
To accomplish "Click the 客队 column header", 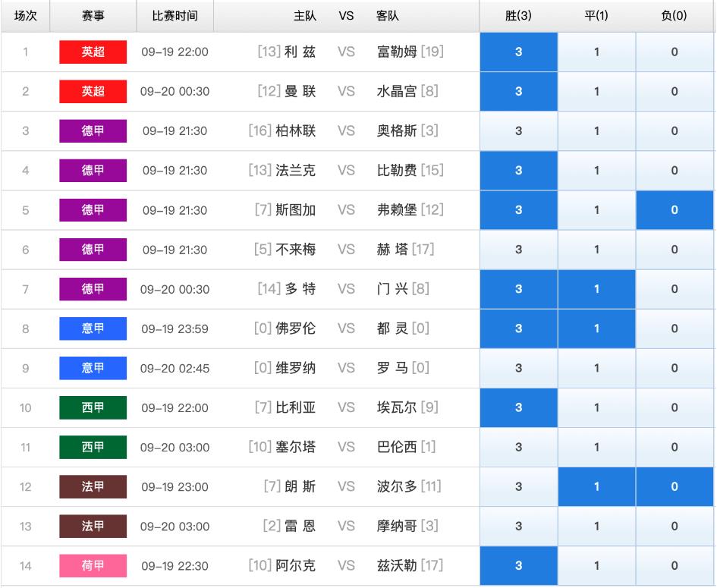I will click(x=387, y=16).
